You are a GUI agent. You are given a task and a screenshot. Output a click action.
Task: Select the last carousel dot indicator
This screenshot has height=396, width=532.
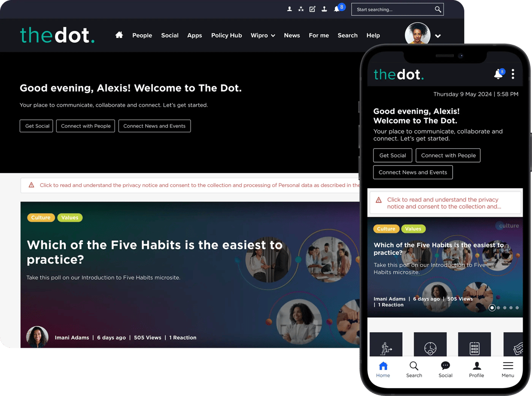click(517, 308)
